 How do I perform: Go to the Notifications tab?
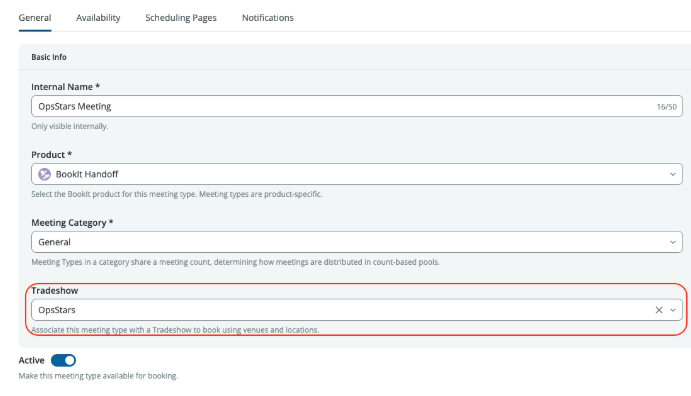pos(267,18)
